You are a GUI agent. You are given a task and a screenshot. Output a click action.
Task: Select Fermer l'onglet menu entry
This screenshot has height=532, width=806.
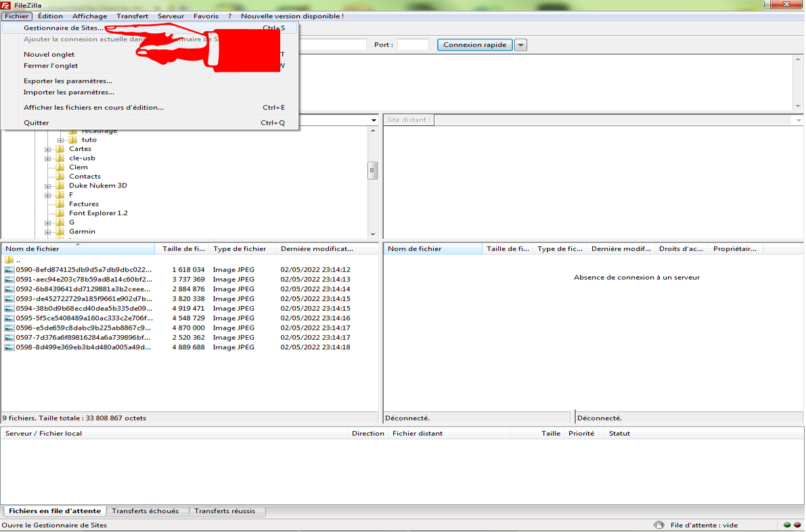[x=150, y=65]
